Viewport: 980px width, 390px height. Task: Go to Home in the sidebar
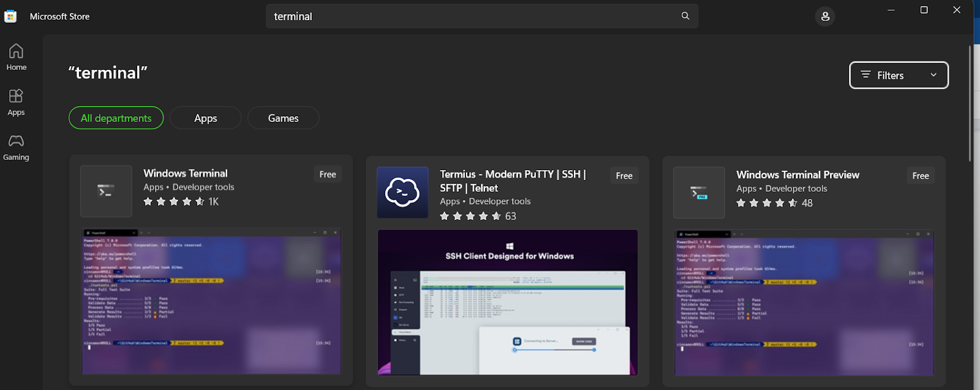click(x=16, y=58)
